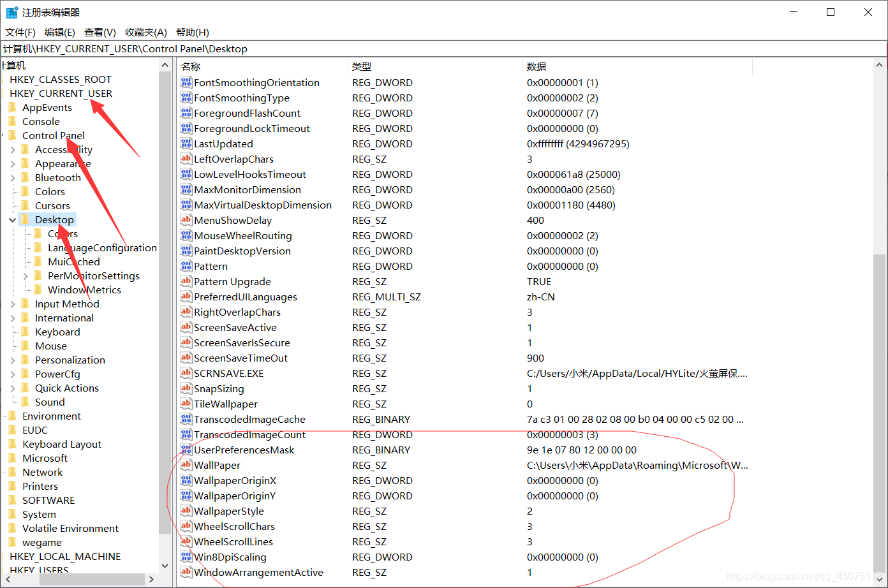Click the folder icon of Keyboard key
The image size is (888, 588).
[26, 332]
